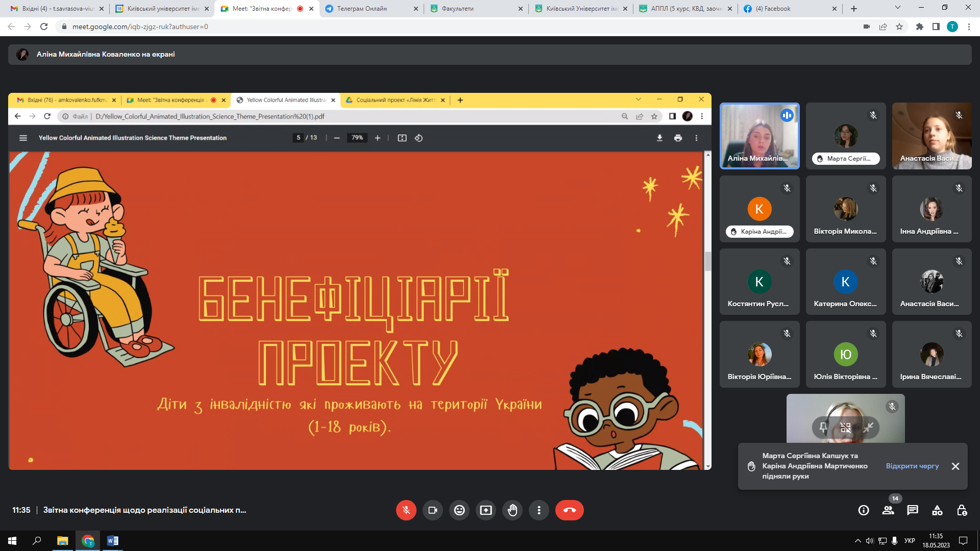Open the Chrome three-dot menu
This screenshot has width=980, height=551.
[969, 27]
